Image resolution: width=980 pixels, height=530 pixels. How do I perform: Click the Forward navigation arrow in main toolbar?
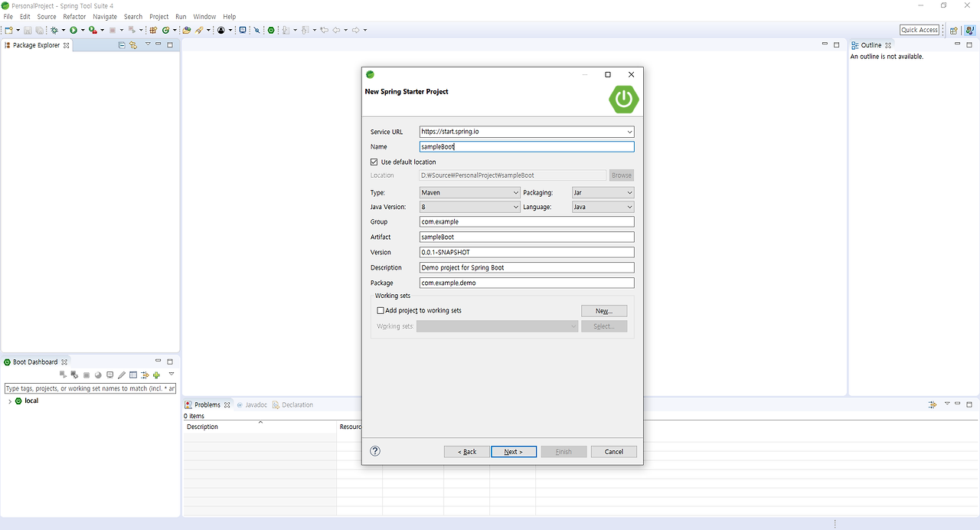pos(355,30)
